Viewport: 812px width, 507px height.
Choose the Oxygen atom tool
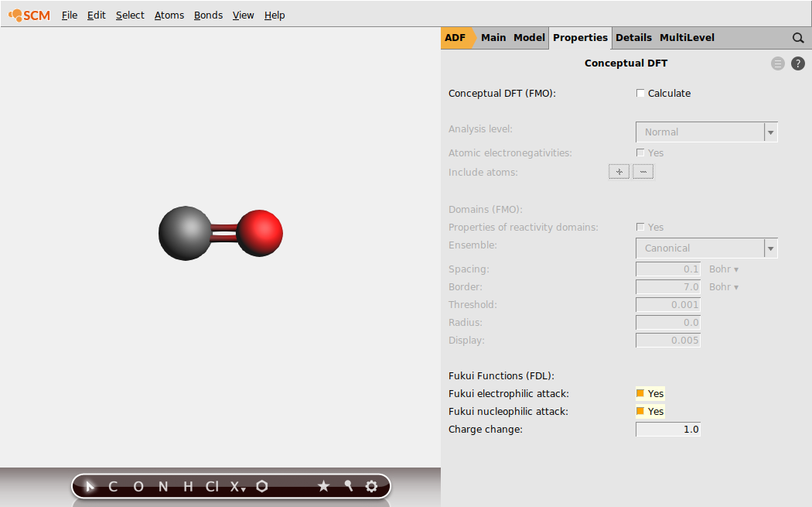(x=138, y=486)
